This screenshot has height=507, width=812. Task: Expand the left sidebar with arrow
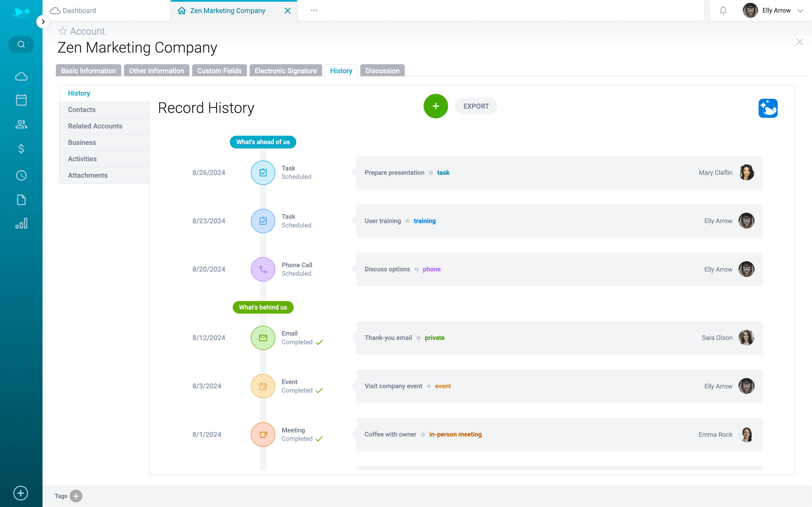tap(43, 22)
